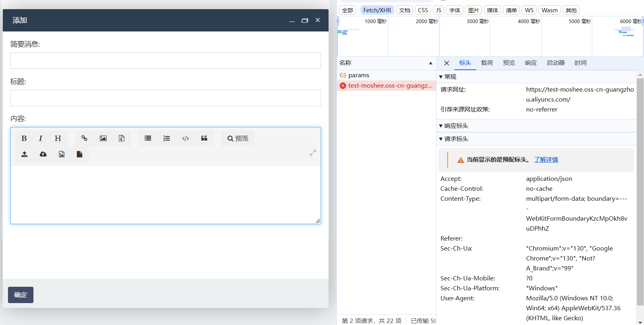Insert a blockquote with quote icon
The image size is (644, 325).
pos(204,138)
